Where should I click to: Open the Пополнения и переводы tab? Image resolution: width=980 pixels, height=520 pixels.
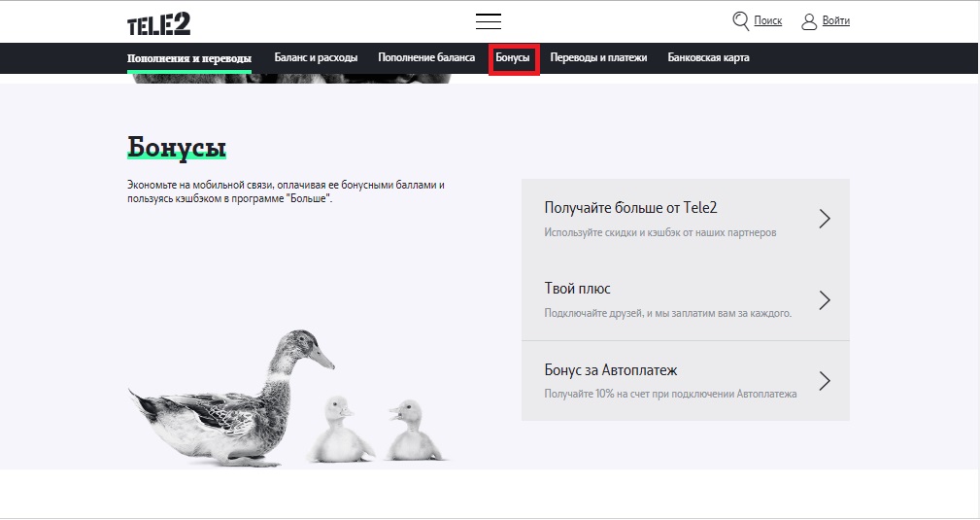click(x=188, y=58)
